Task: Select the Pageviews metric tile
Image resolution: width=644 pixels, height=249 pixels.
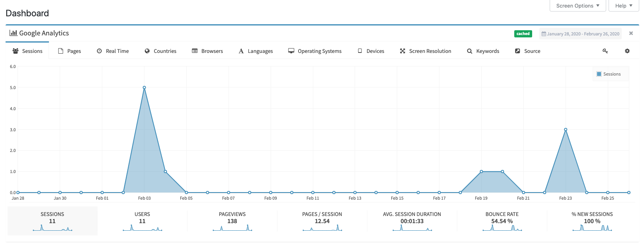Action: (232, 221)
